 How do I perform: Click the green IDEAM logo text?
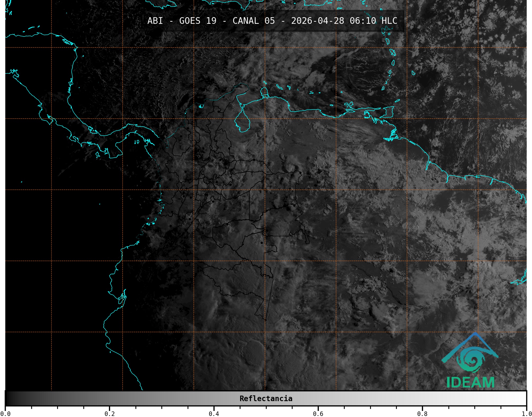click(470, 382)
